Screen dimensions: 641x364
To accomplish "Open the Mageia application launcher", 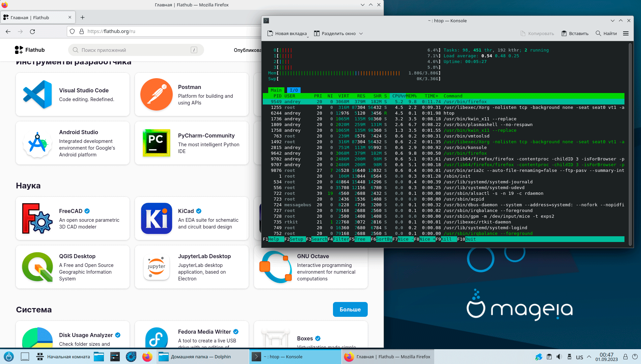I will [9, 357].
